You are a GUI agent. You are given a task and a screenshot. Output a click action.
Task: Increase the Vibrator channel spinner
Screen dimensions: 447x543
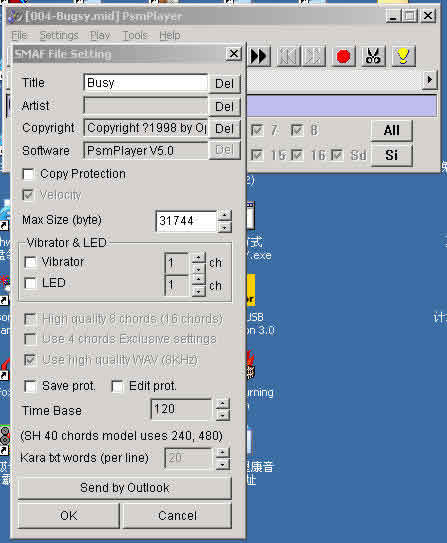[x=198, y=258]
